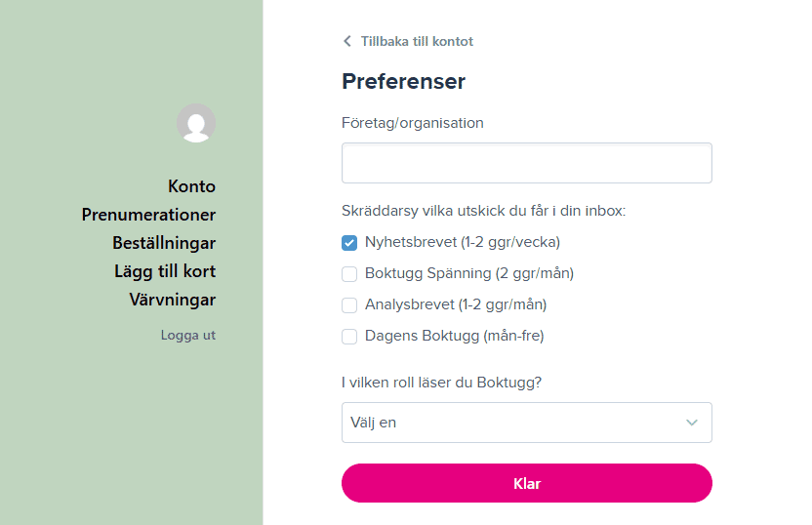Click the Dagens Boktugg (mån-fre) label text

[454, 336]
